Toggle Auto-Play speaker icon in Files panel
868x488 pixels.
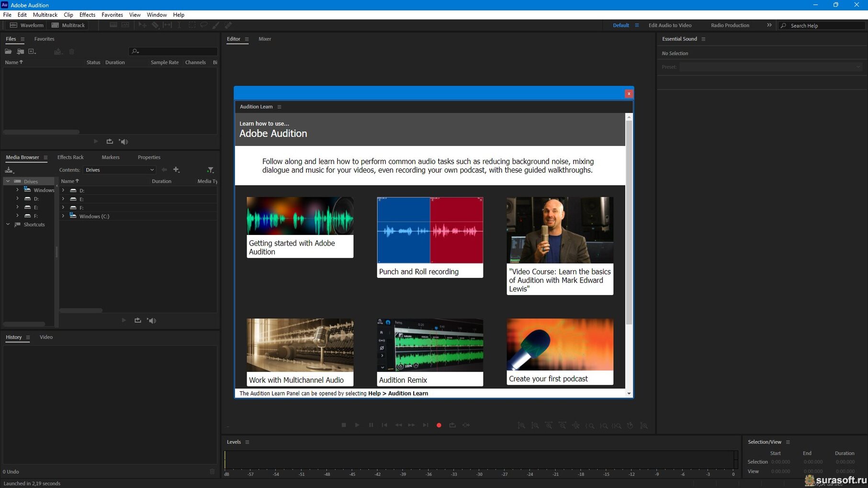click(124, 142)
